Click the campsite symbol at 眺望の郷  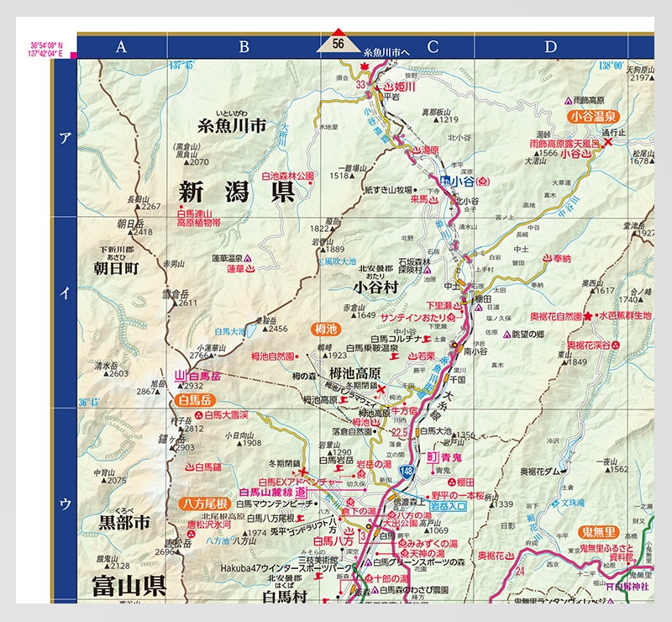coord(507,335)
